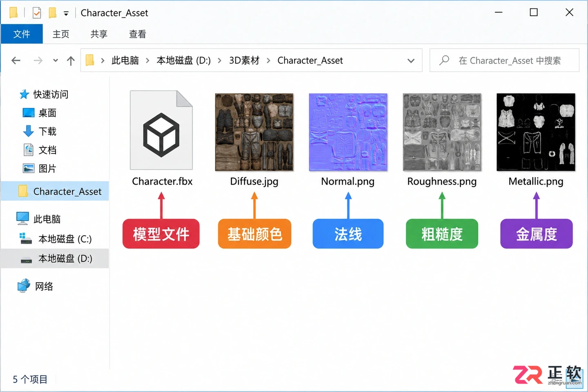588x392 pixels.
Task: Expand the chevron after 此电脑 breadcrumb
Action: pyautogui.click(x=147, y=61)
